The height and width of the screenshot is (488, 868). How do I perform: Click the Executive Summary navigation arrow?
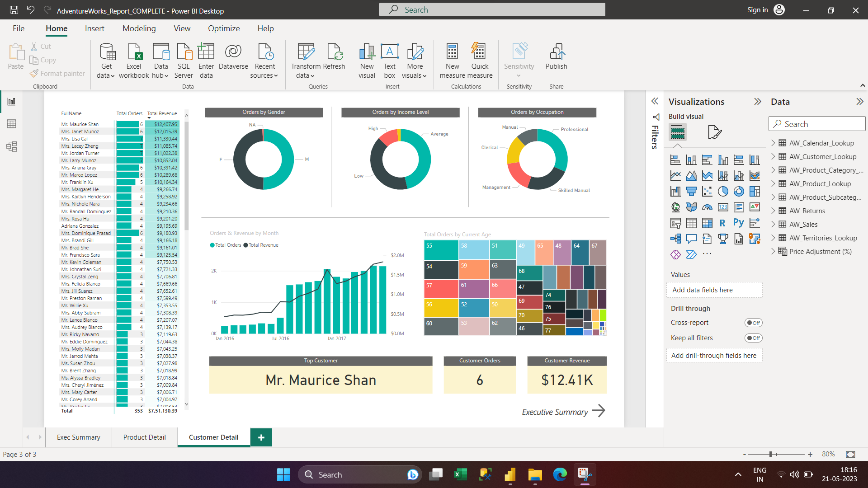599,411
